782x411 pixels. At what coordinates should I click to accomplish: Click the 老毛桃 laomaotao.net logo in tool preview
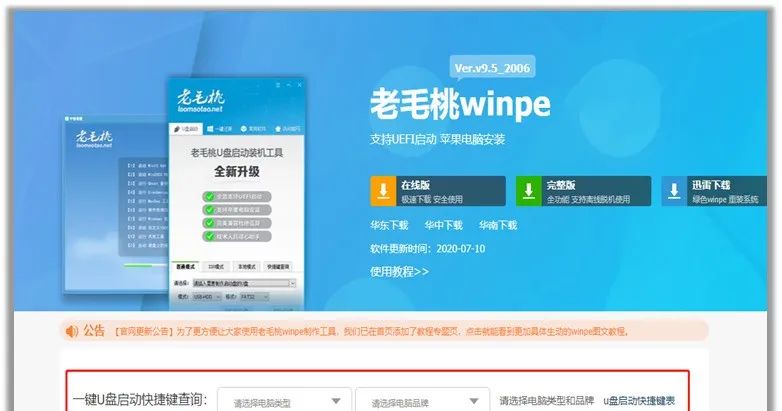tap(201, 101)
